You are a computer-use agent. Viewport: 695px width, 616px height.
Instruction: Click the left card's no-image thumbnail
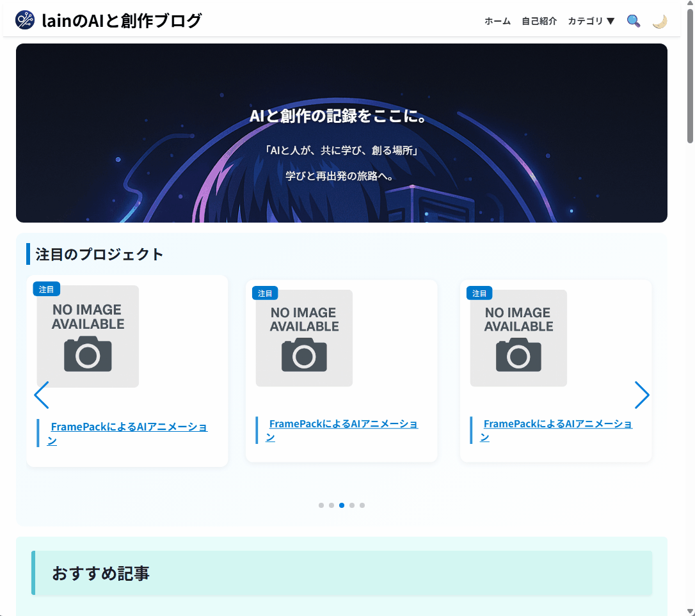point(88,336)
